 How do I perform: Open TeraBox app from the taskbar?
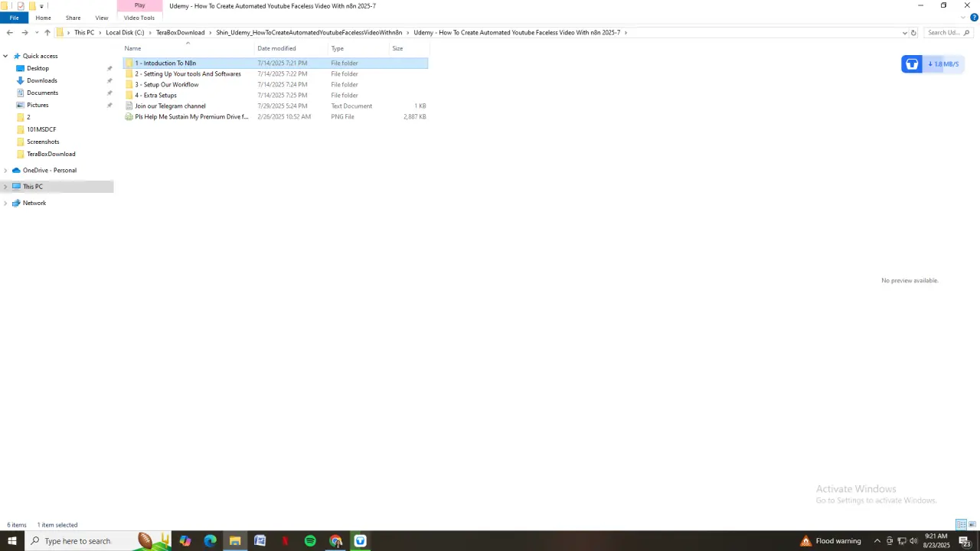point(361,541)
